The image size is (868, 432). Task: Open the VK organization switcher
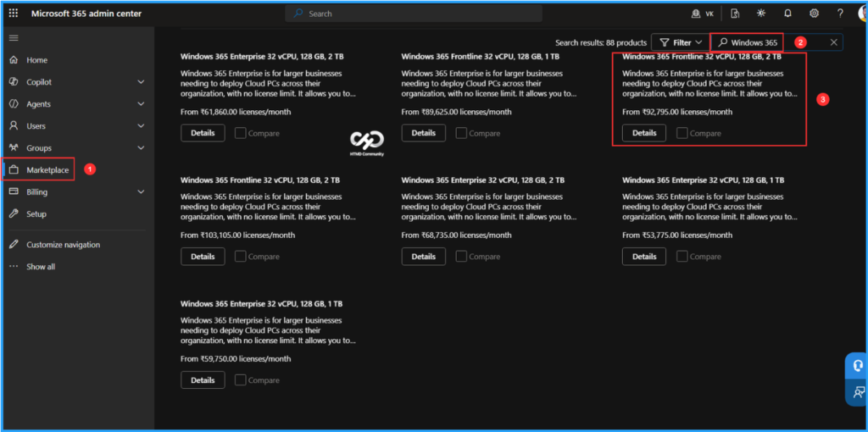(x=703, y=14)
